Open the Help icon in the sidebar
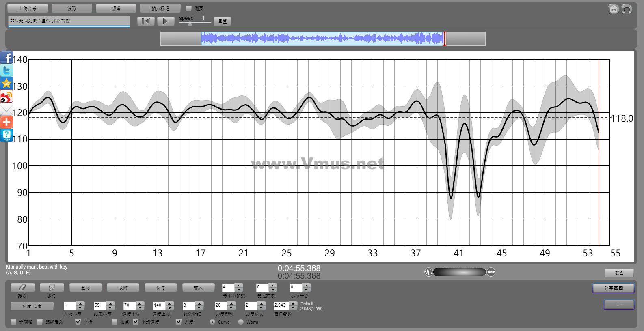The width and height of the screenshot is (644, 331). (x=6, y=135)
